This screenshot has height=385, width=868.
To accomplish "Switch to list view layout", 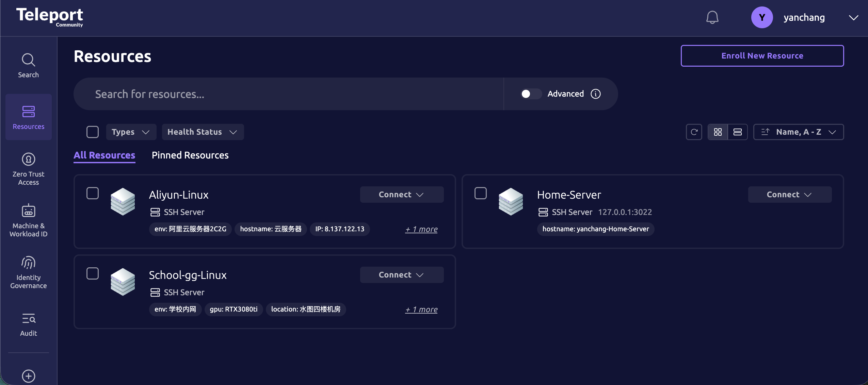I will pyautogui.click(x=737, y=132).
